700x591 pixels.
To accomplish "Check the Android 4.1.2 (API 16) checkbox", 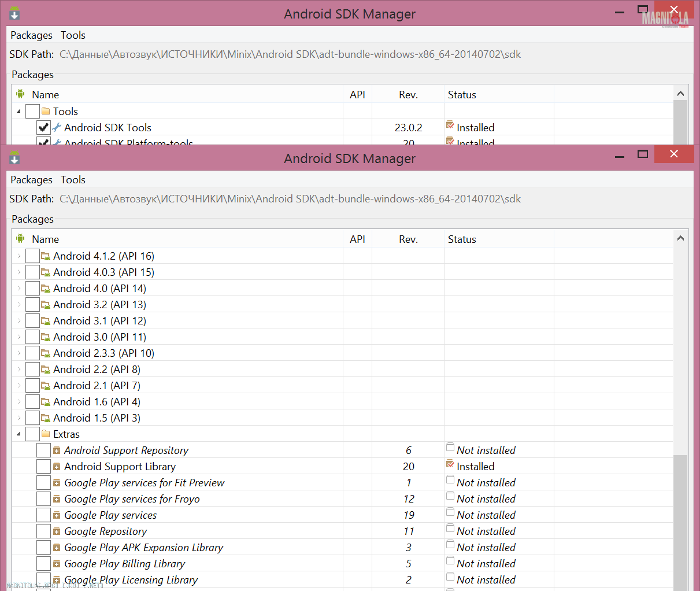I will click(32, 256).
